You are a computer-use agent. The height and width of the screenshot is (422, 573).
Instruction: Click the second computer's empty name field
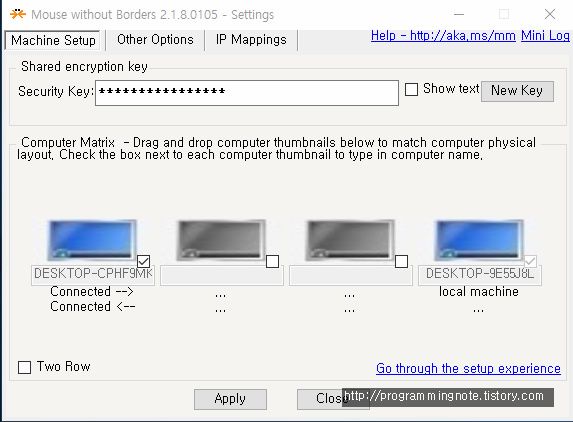[222, 275]
